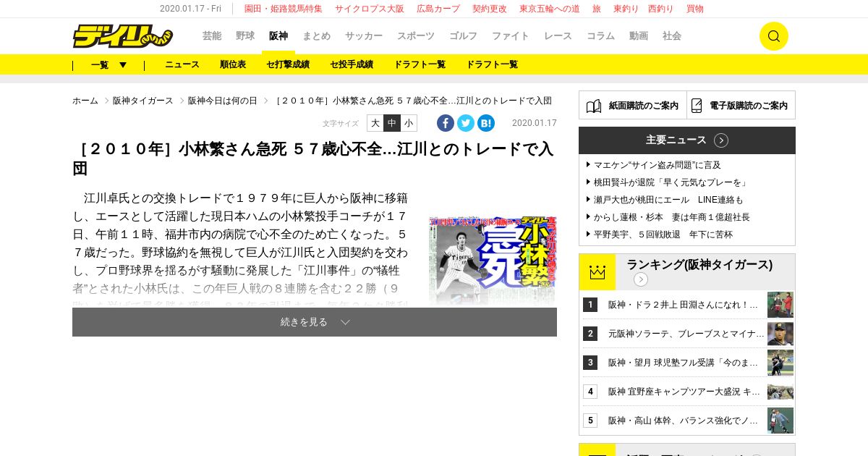Image resolution: width=868 pixels, height=456 pixels.
Task: Bookmark article with Hatena B! icon
Action: [x=486, y=123]
